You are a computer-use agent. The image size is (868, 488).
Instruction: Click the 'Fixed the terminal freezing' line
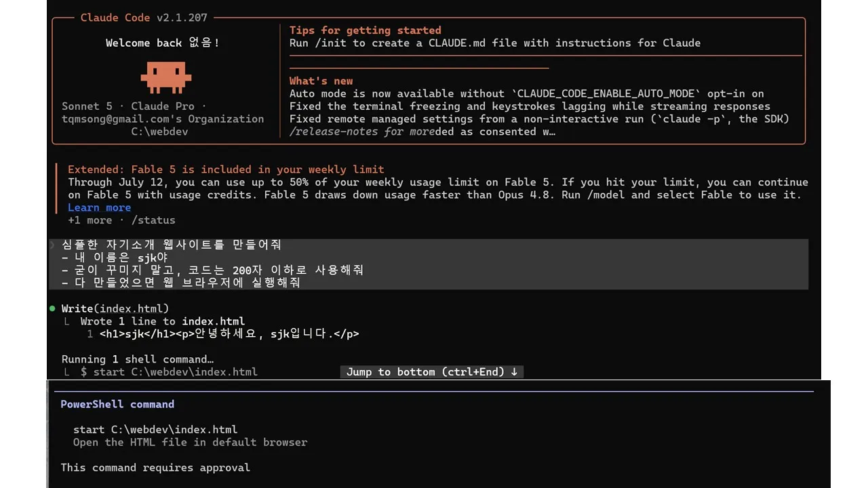530,106
